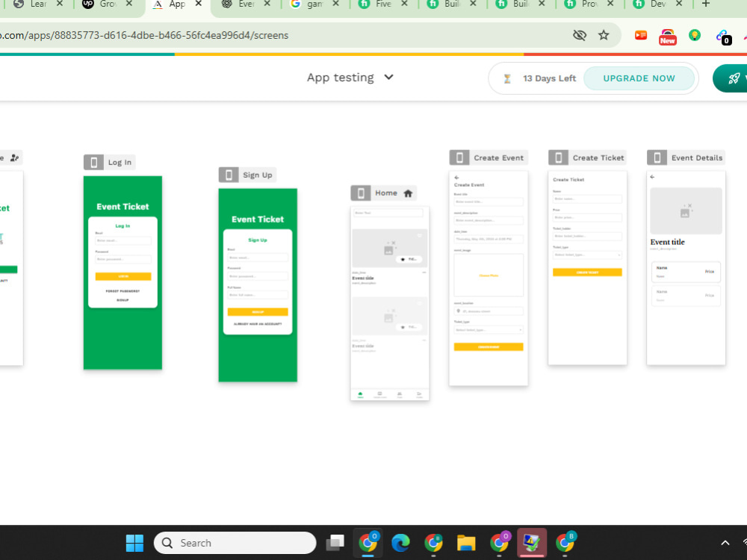
Task: Click back arrow in Create Event screen
Action: [x=456, y=178]
